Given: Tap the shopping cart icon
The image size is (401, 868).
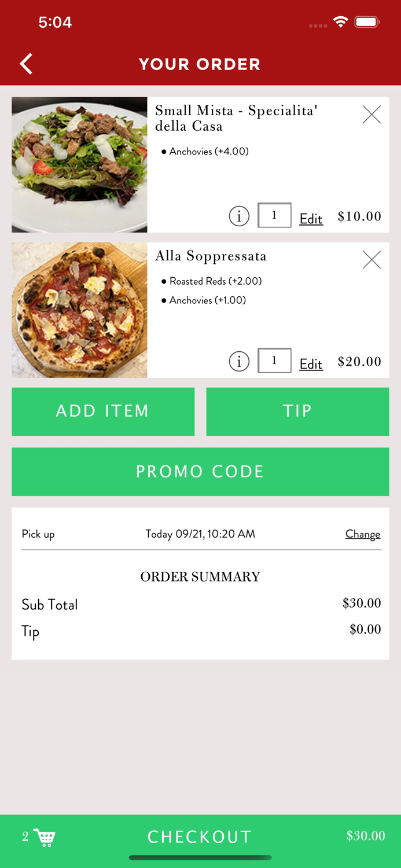Looking at the screenshot, I should 45,837.
